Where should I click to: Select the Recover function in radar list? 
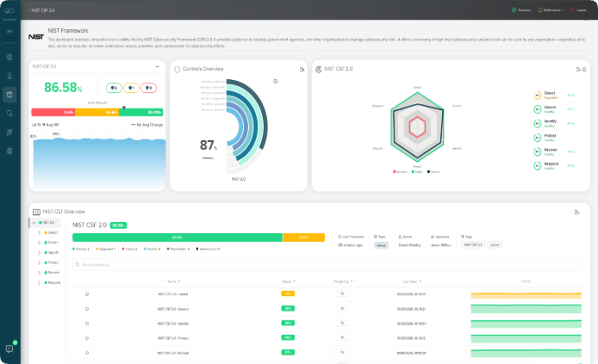(554, 151)
